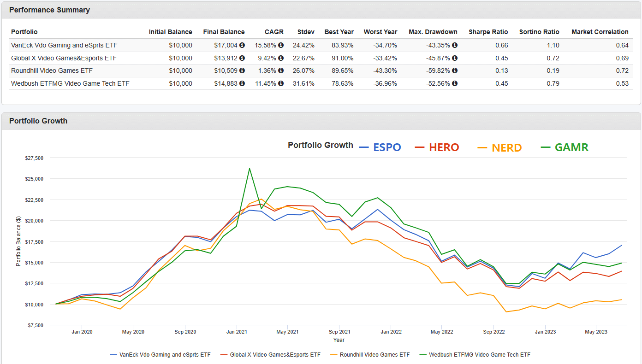Click the May 2023 x-axis label

(x=596, y=332)
